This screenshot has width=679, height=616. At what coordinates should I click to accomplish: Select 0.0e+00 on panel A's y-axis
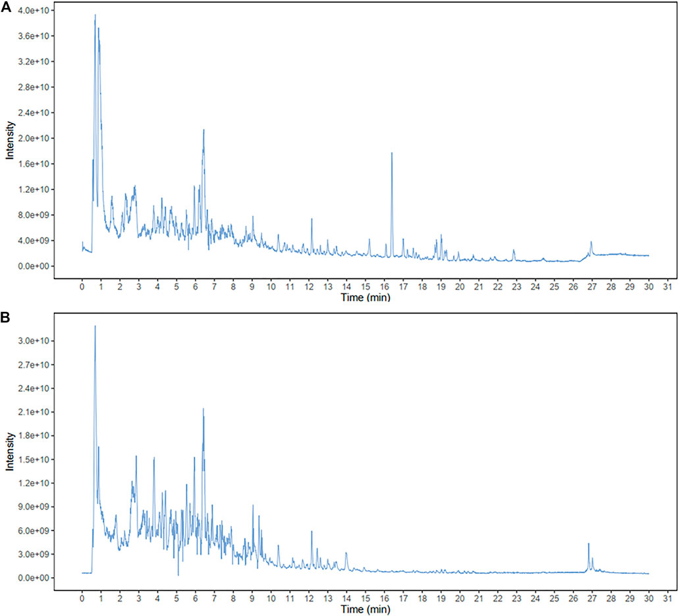pyautogui.click(x=34, y=266)
